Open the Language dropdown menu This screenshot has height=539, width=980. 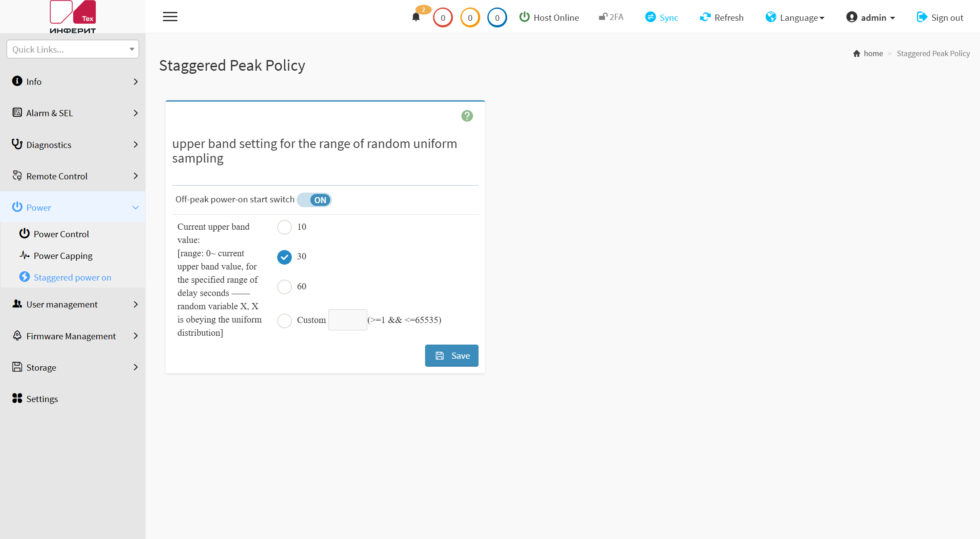pos(795,17)
